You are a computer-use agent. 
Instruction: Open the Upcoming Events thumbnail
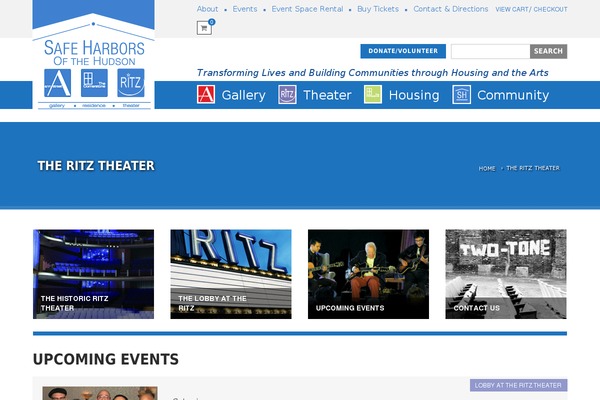pyautogui.click(x=368, y=274)
